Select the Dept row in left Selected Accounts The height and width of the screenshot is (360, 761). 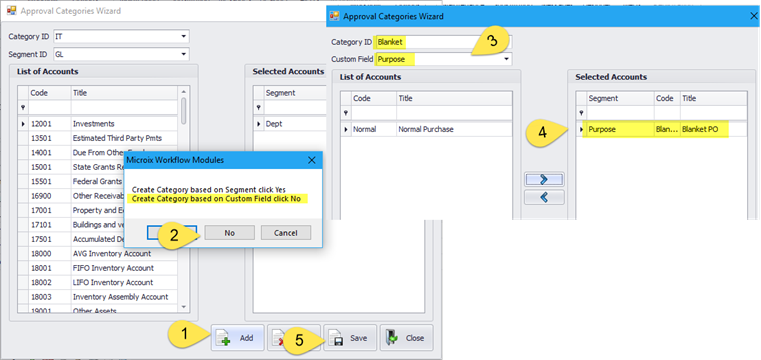point(290,124)
